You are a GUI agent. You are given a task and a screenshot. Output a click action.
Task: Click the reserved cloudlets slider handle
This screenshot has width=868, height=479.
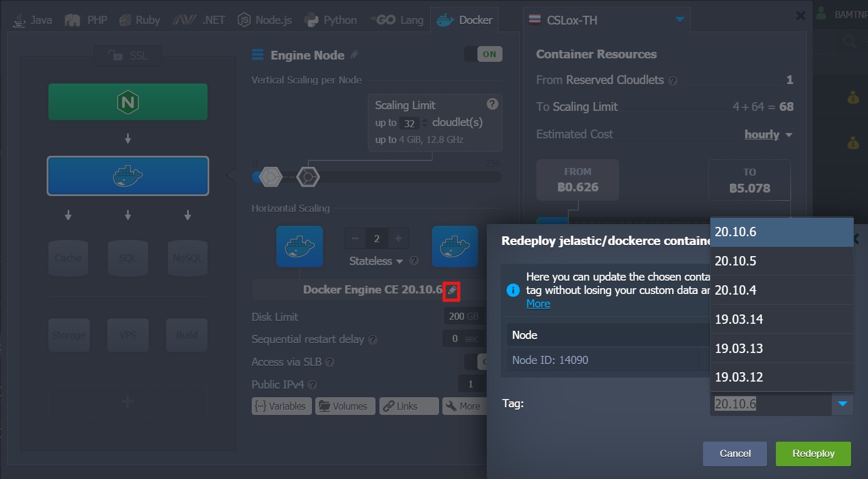tap(270, 176)
